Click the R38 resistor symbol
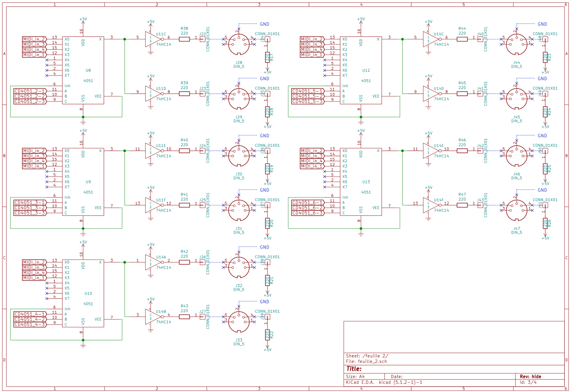This screenshot has height=392, width=571. tap(184, 39)
